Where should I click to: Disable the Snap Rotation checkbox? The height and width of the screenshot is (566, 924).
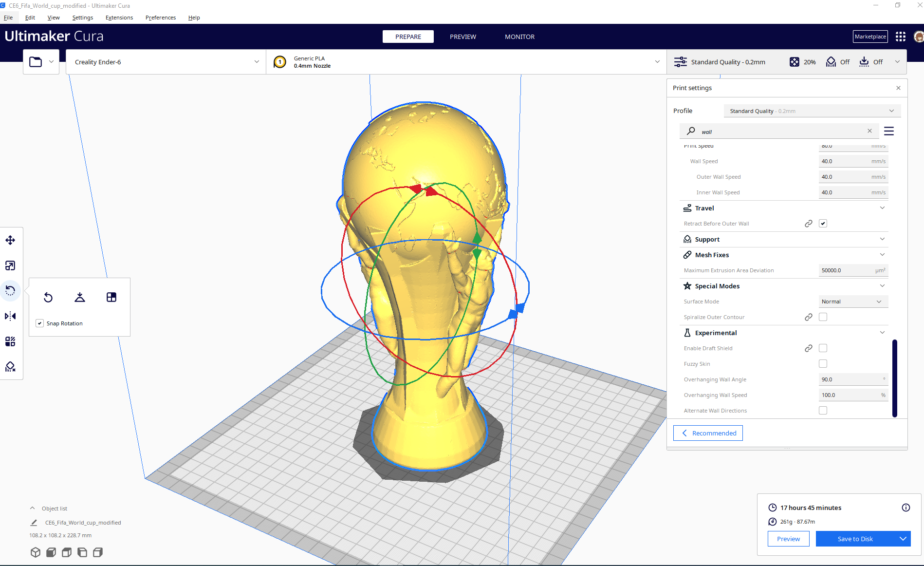(x=39, y=323)
